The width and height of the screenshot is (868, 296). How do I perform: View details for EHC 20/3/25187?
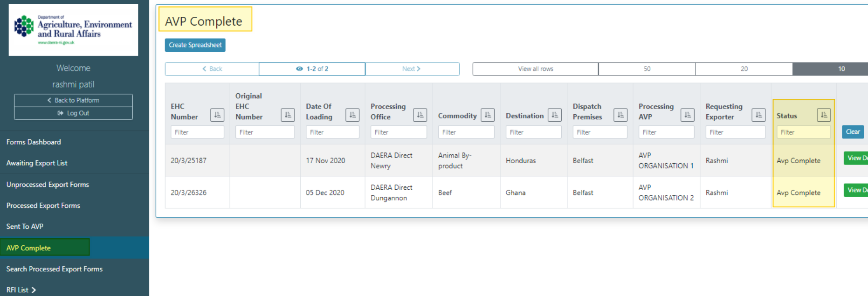[x=856, y=158]
